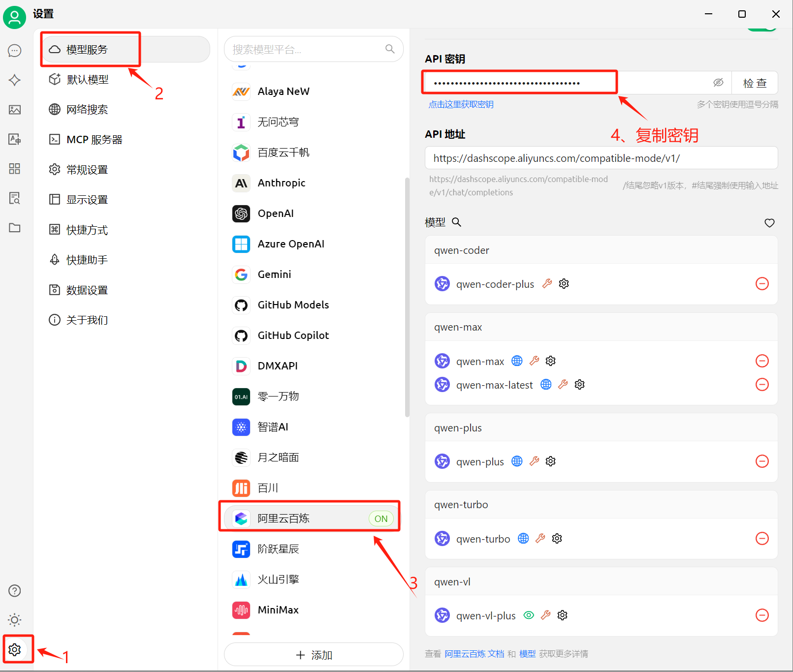
Task: Select 关于我们 settings menu
Action: (x=126, y=320)
